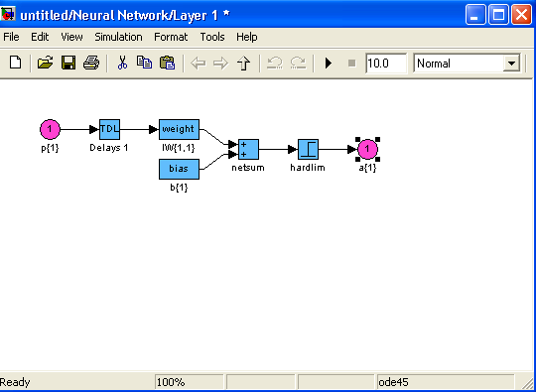Open the Tools menu
536x392 pixels.
click(x=212, y=37)
